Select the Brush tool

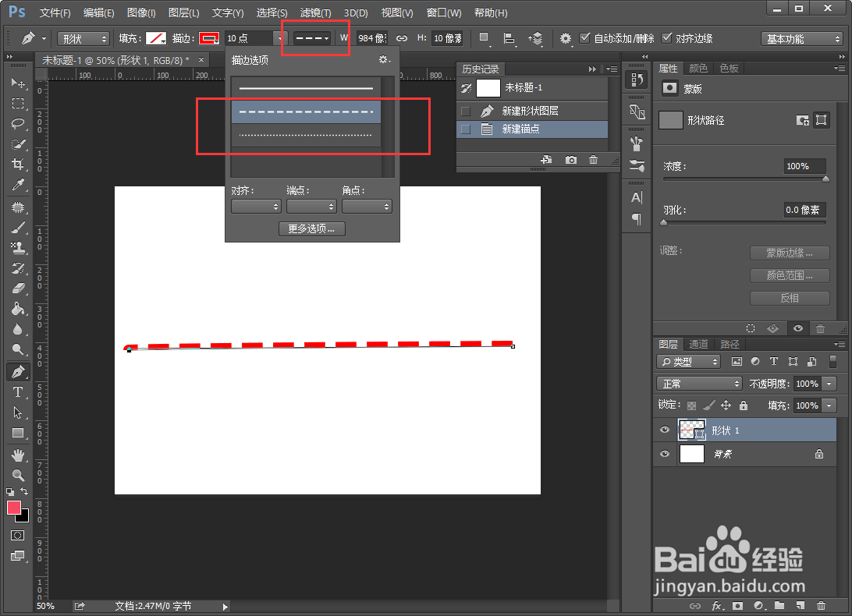[x=18, y=228]
